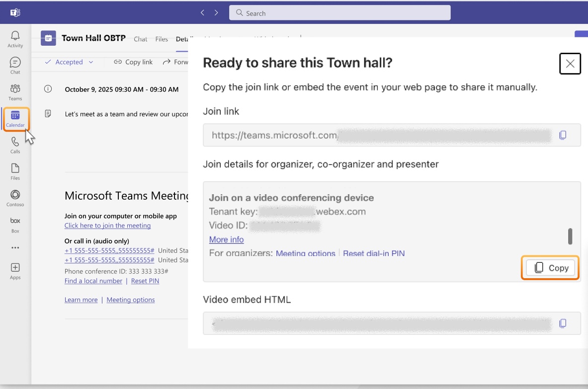Click the notes icon beside description
588x389 pixels.
point(48,113)
